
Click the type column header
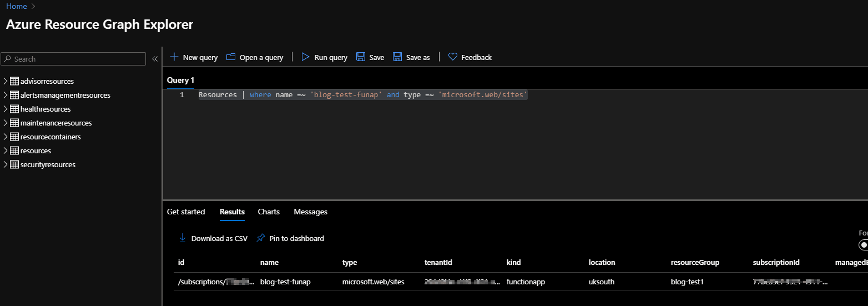tap(350, 262)
